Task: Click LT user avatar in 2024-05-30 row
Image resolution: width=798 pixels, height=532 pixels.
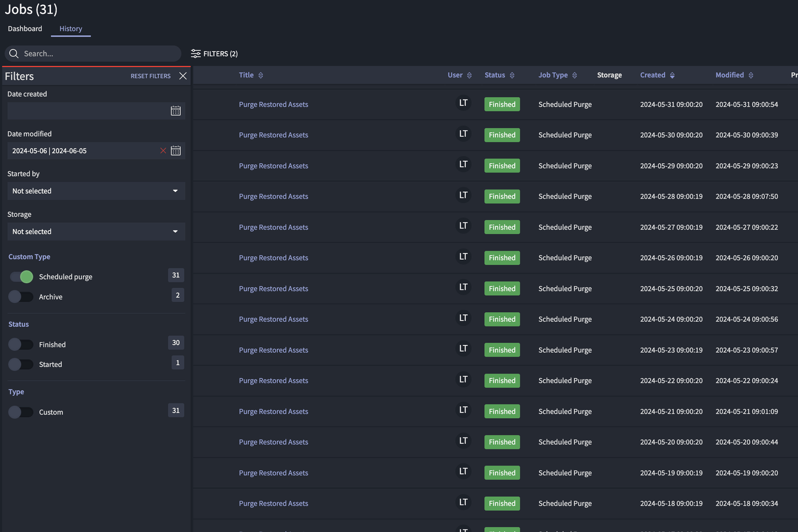Action: pyautogui.click(x=463, y=134)
